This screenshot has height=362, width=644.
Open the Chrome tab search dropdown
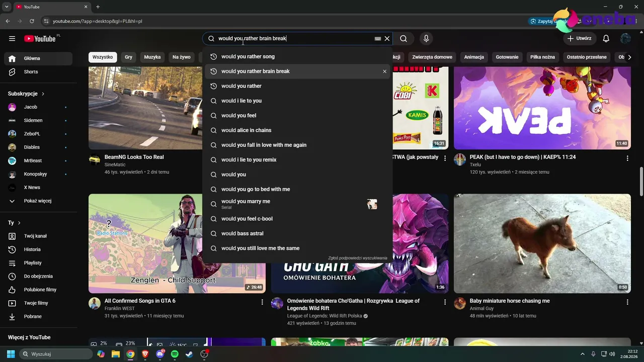7,7
